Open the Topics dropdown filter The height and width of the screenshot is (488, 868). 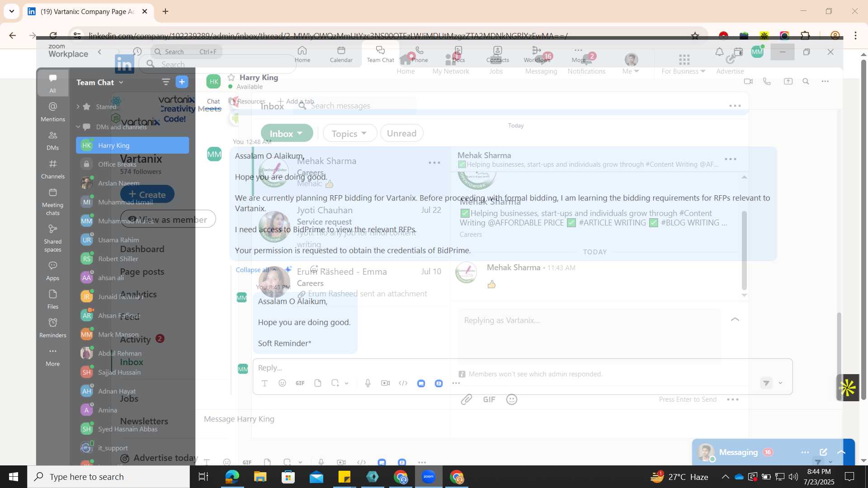click(349, 133)
